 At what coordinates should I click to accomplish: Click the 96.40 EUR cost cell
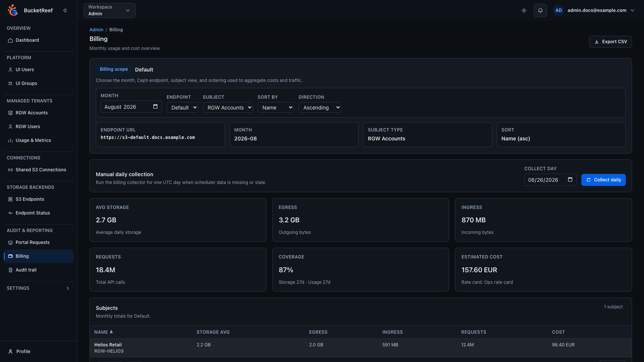[x=563, y=345]
